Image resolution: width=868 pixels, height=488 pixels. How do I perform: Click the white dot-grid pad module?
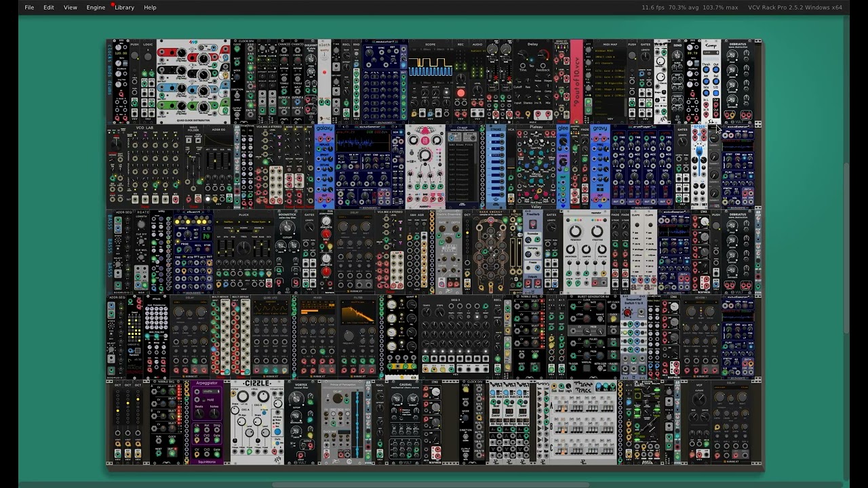pos(156,318)
